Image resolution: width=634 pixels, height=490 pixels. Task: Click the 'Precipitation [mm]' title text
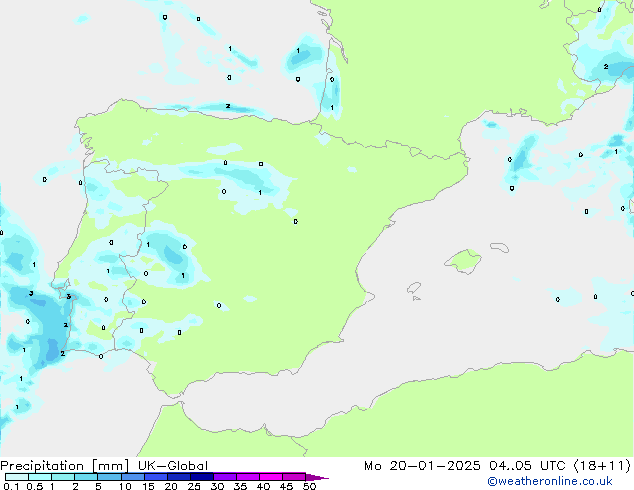pos(65,466)
